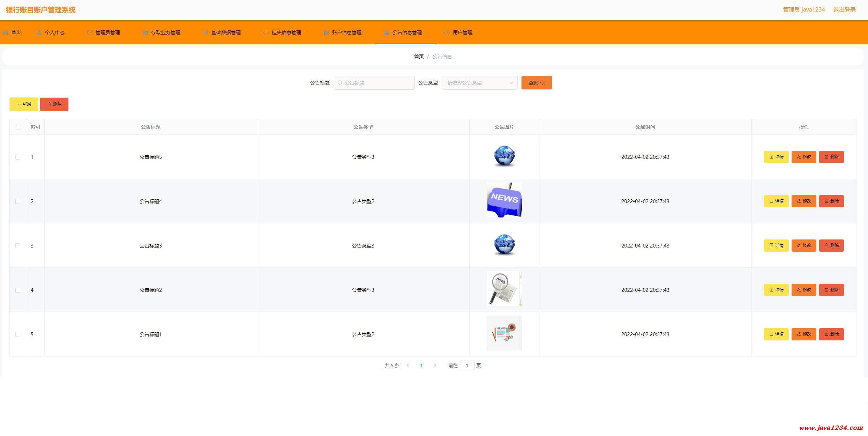
Task: Open the 账户信息管理 menu
Action: point(346,32)
